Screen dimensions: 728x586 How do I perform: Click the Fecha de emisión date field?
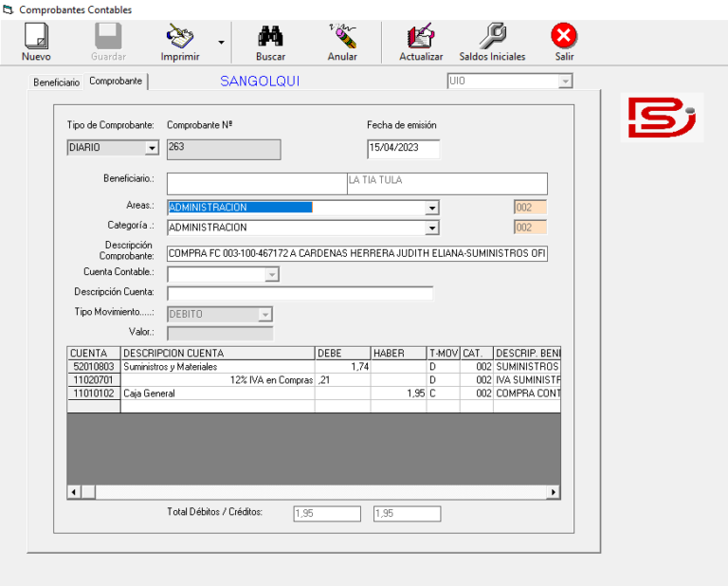point(403,149)
